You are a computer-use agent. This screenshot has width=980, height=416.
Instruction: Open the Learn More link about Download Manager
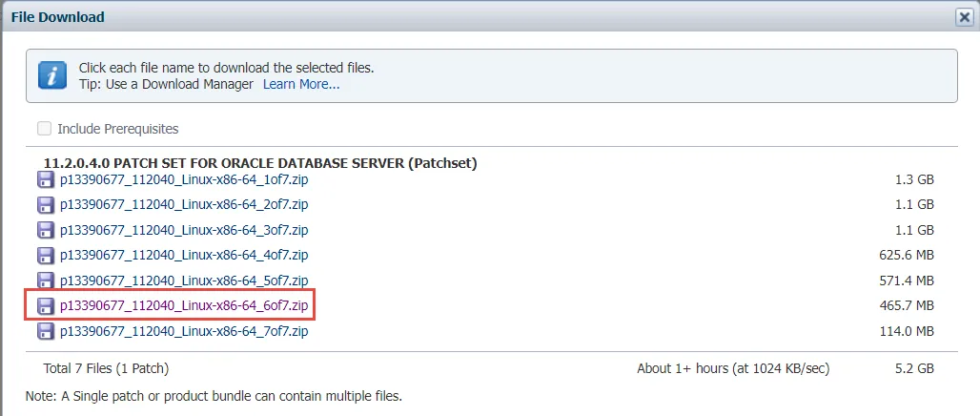(x=301, y=84)
